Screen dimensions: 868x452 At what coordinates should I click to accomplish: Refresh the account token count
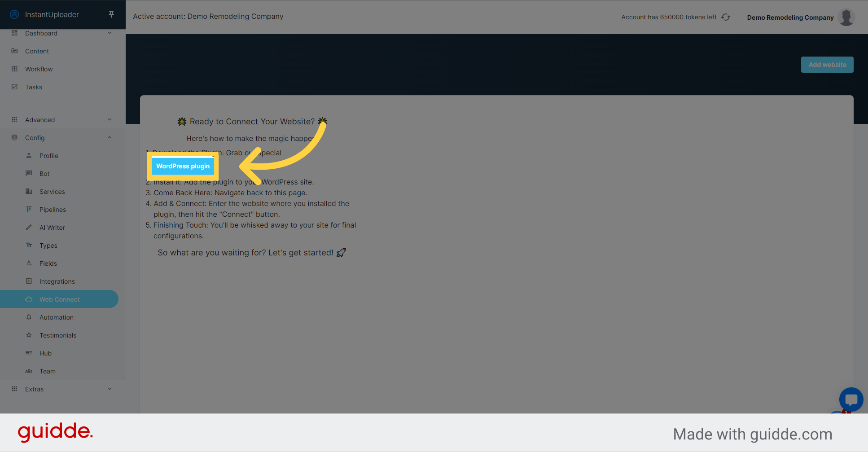(726, 17)
